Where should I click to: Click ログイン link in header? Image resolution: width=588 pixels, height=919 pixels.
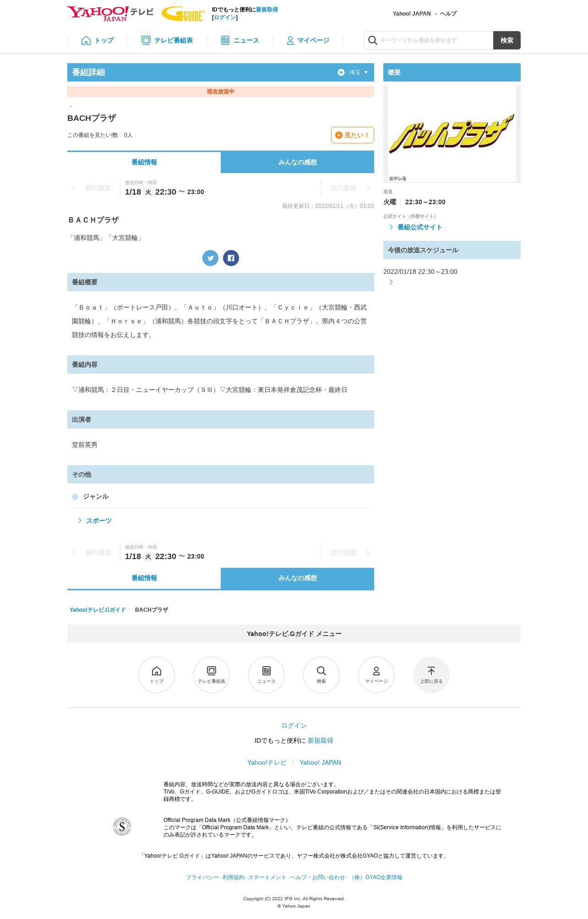click(225, 17)
